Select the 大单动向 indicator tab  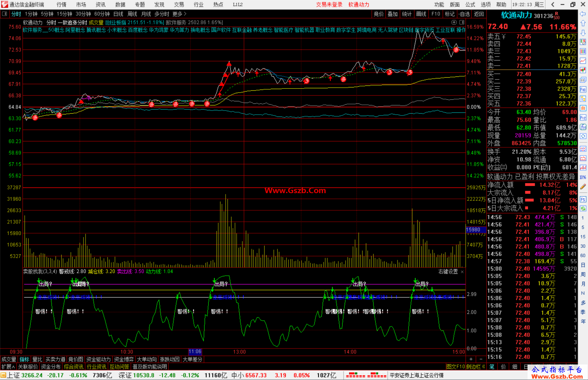point(147,359)
